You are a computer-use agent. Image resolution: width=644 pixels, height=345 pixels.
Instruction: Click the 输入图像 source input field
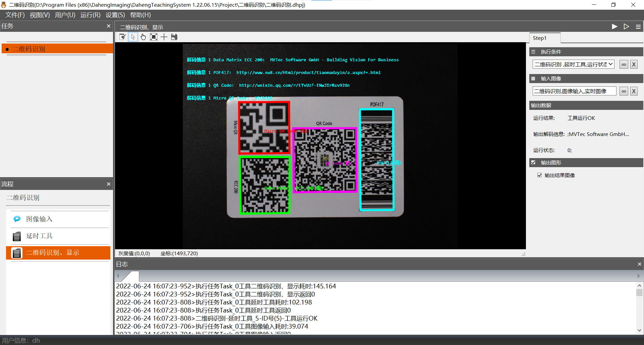[574, 91]
